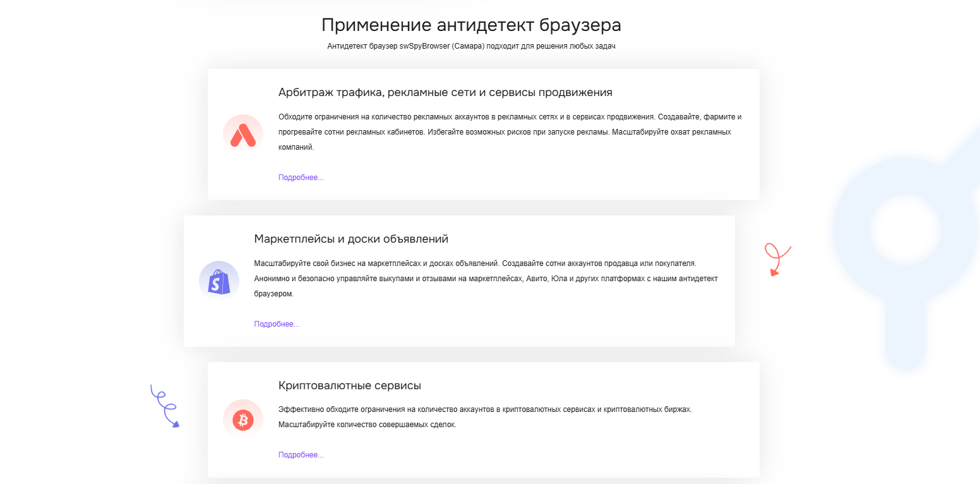Click the Bitcoin coin icon

(x=243, y=420)
